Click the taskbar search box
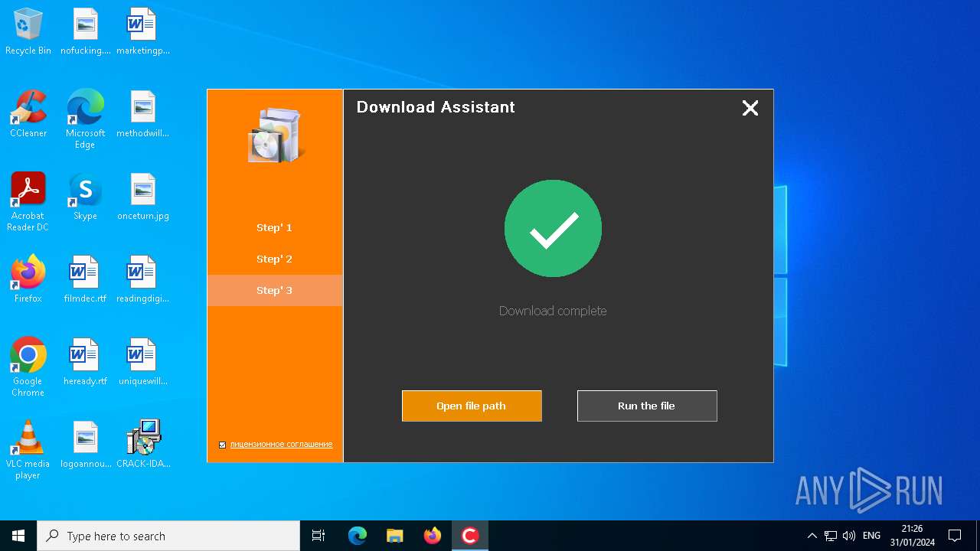 [x=168, y=536]
